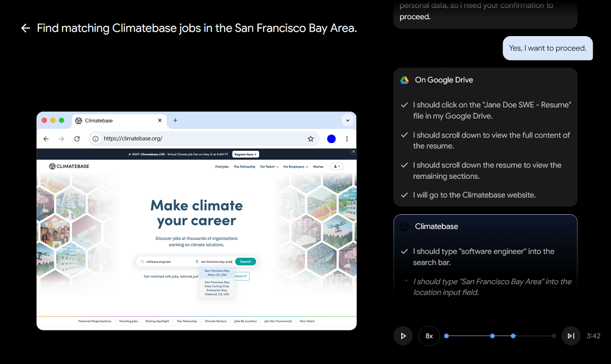Expand the For Employers menu
The width and height of the screenshot is (611, 364).
pyautogui.click(x=296, y=166)
